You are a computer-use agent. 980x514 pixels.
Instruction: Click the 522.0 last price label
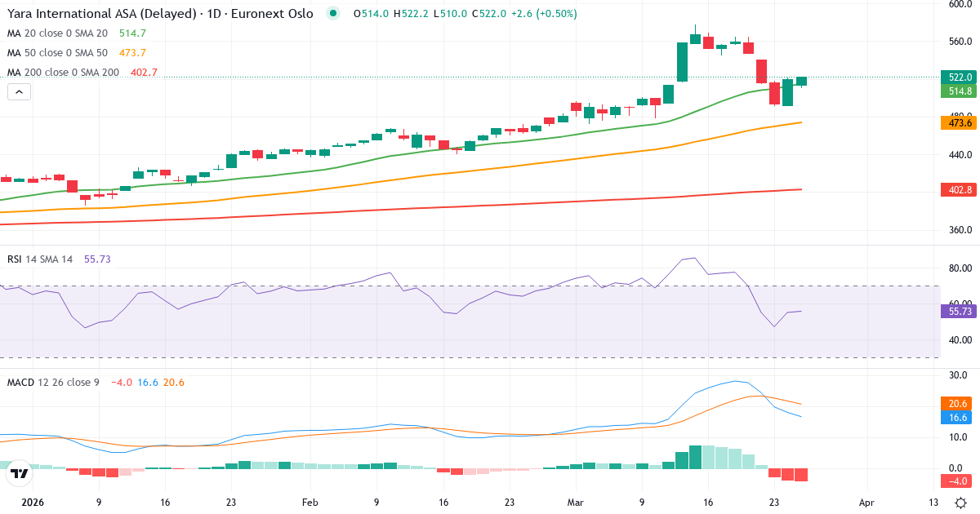tap(957, 78)
